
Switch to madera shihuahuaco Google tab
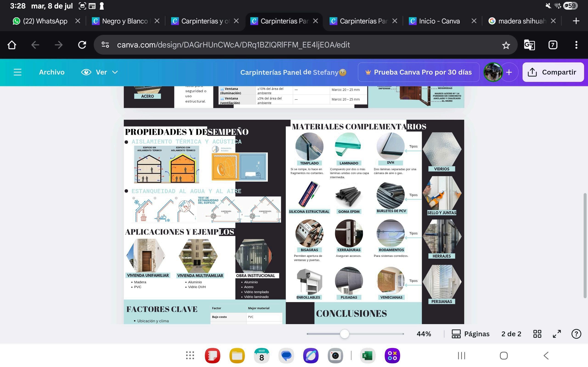[517, 21]
